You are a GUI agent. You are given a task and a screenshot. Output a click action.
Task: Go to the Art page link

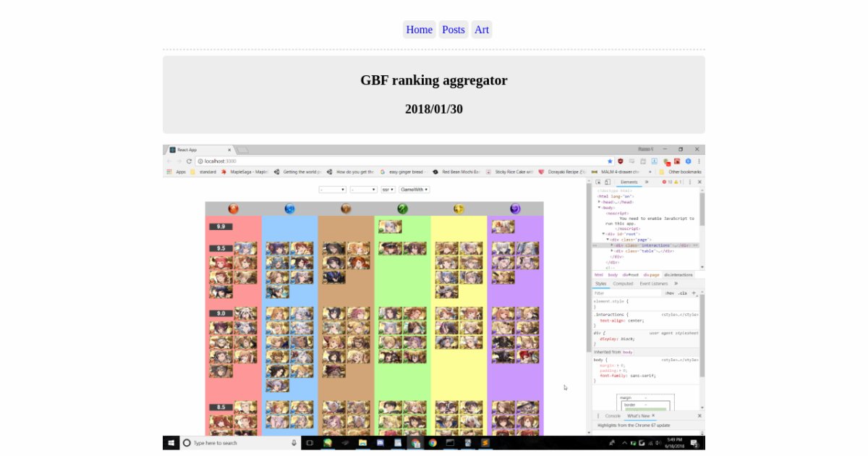pos(482,30)
